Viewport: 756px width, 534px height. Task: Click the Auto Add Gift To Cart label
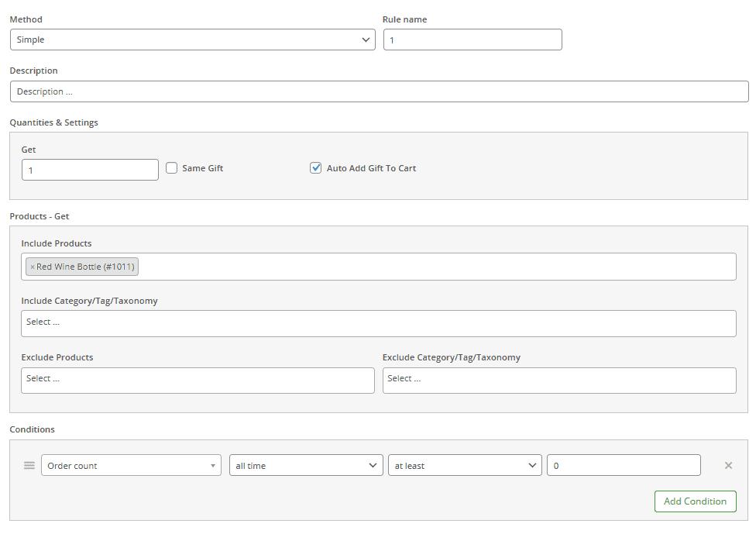[x=371, y=168]
